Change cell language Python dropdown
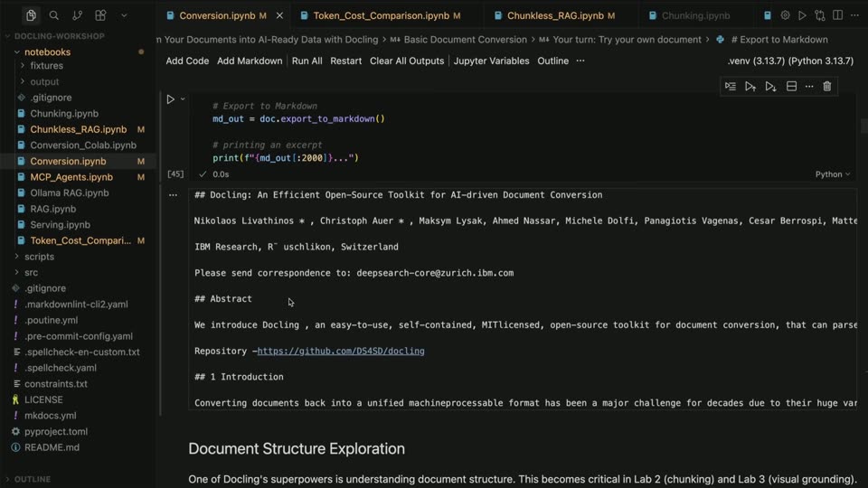The width and height of the screenshot is (868, 488). pyautogui.click(x=832, y=174)
